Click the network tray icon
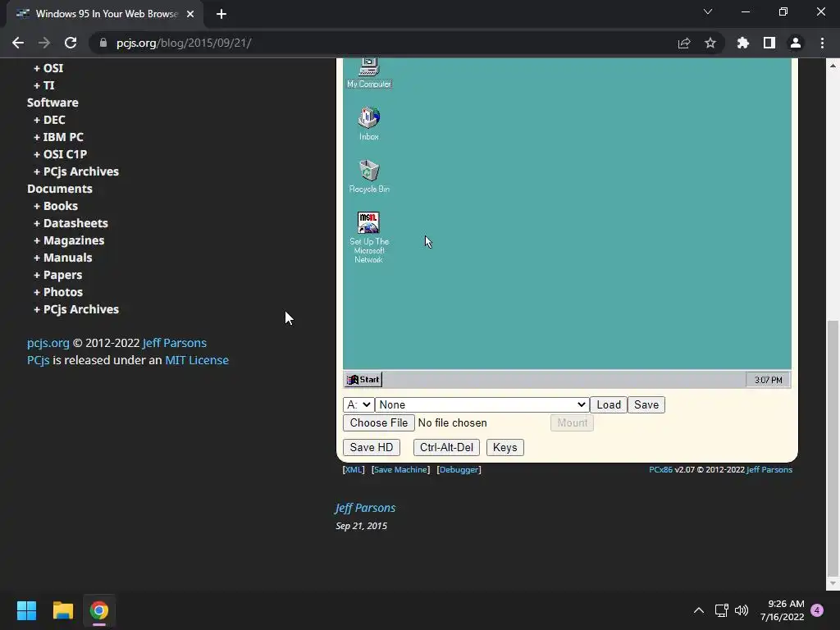The image size is (840, 630). 721,610
